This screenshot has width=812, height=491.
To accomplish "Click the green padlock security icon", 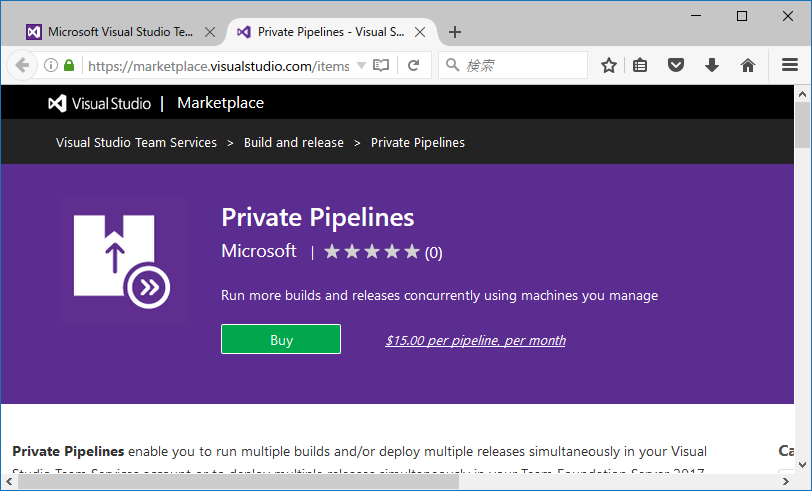I will click(69, 65).
